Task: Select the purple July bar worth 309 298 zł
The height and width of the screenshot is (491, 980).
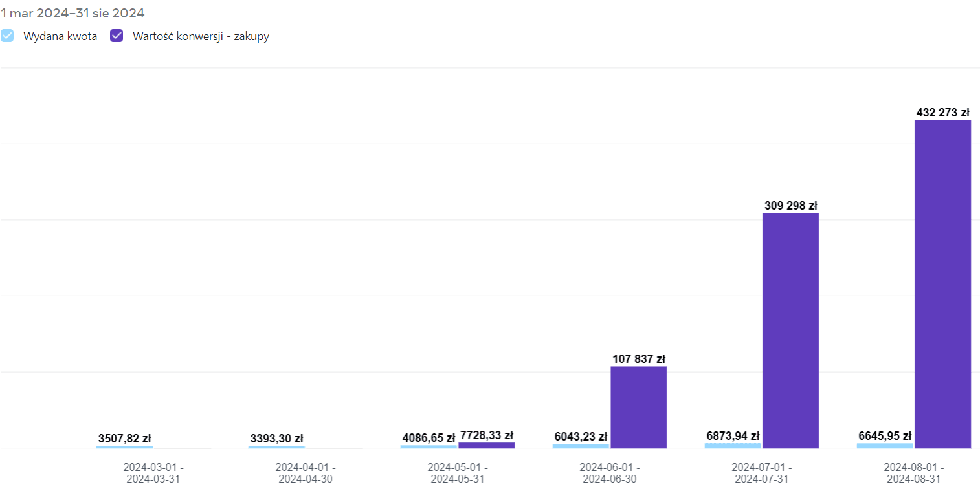Action: [790, 330]
